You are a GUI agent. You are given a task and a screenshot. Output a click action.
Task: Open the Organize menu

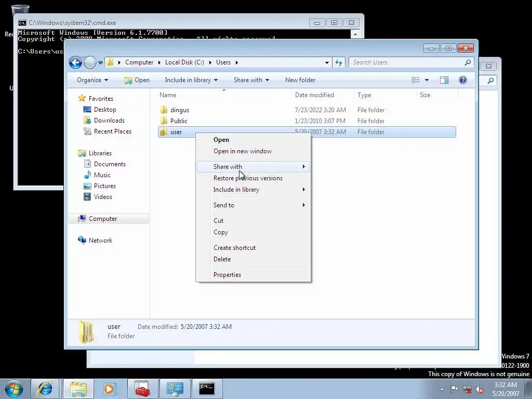(x=92, y=80)
